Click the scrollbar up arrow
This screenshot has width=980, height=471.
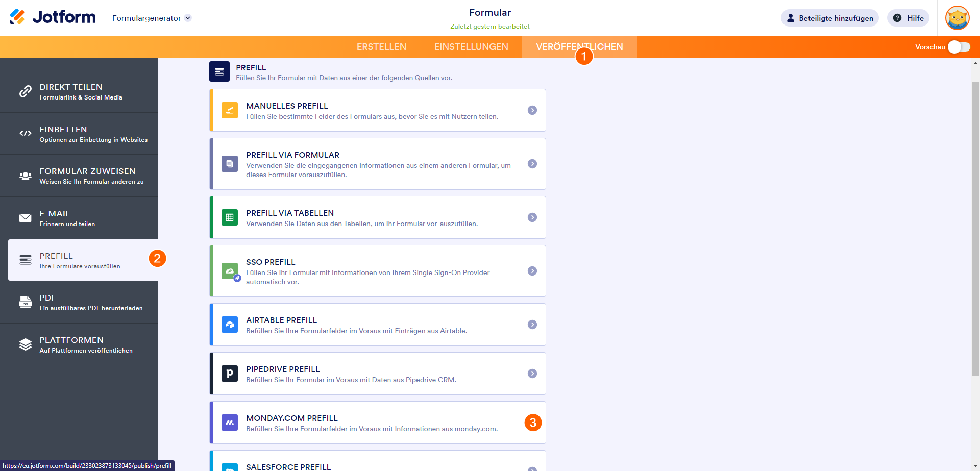(976, 63)
